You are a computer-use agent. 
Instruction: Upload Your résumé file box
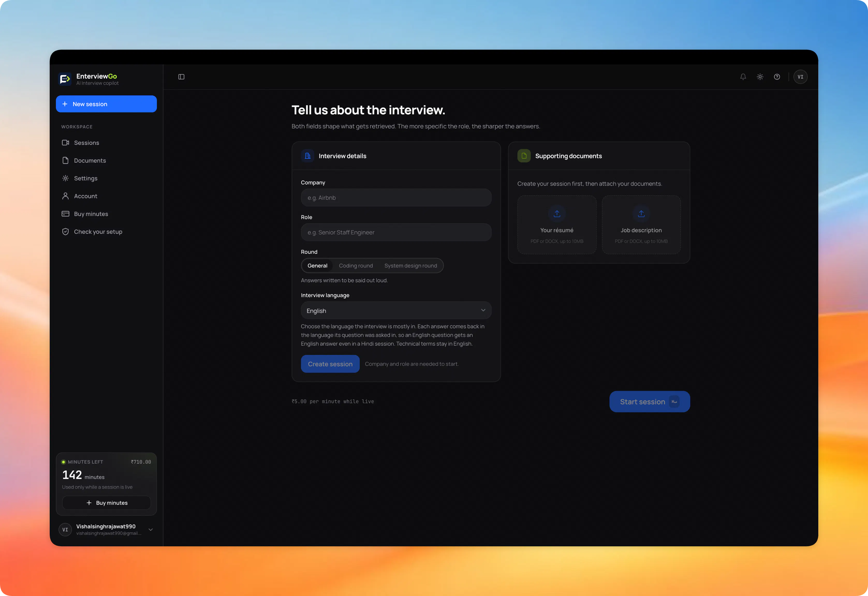[556, 225]
